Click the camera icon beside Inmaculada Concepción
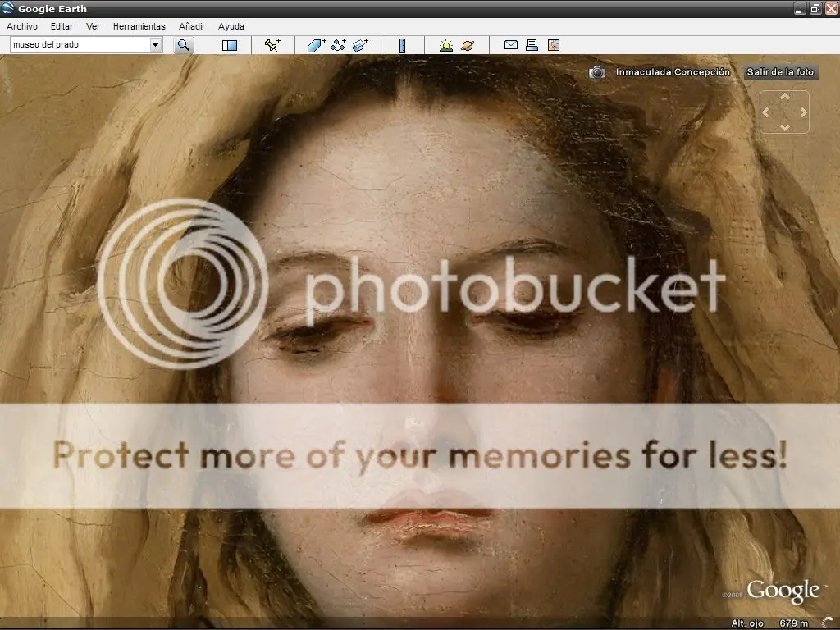 (597, 72)
